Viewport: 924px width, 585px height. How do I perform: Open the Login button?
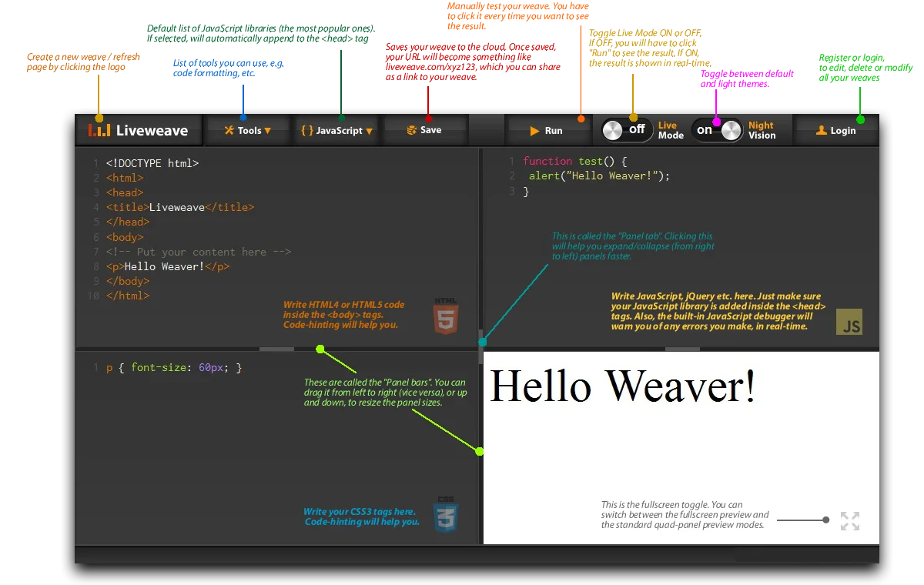(x=835, y=130)
